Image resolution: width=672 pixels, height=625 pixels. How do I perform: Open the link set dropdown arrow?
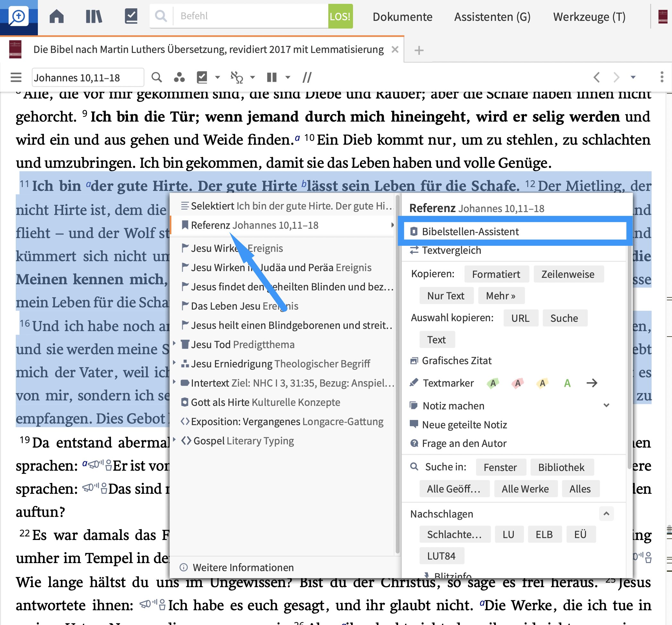[252, 77]
